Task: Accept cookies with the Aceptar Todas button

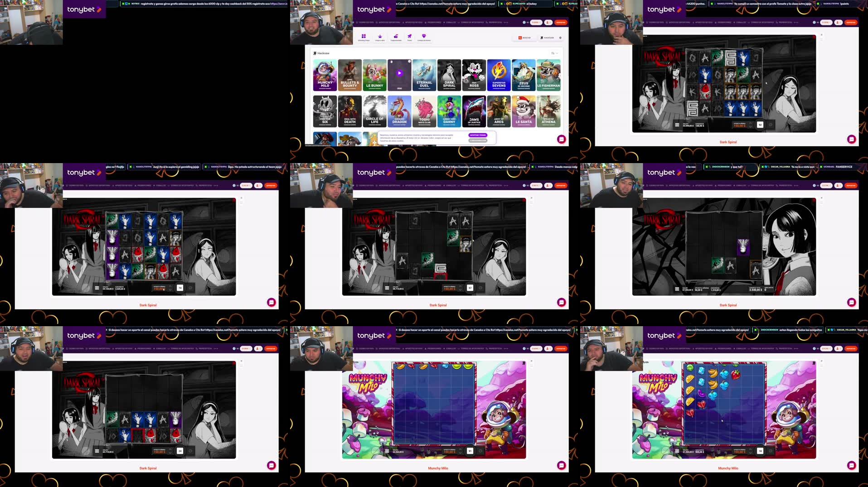Action: [x=479, y=135]
